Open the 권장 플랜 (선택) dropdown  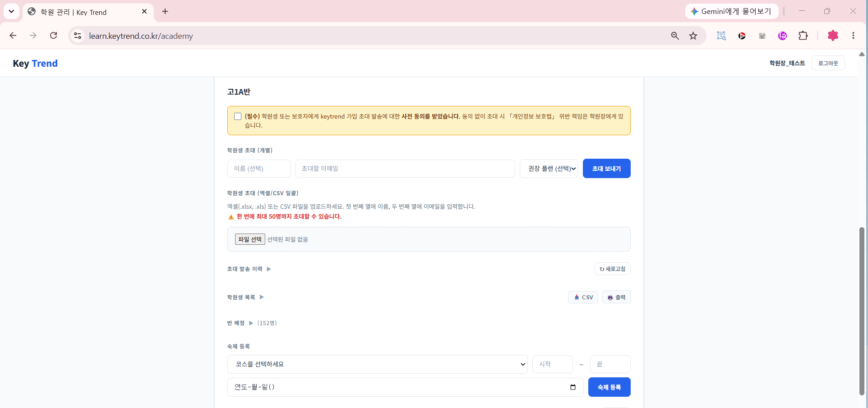(x=549, y=169)
